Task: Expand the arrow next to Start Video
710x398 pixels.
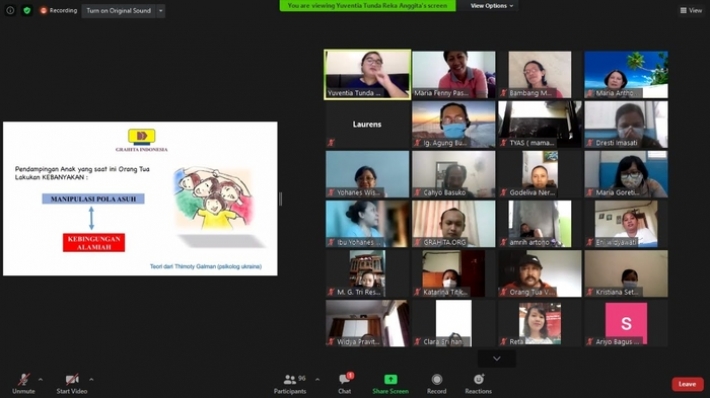Action: [x=91, y=379]
